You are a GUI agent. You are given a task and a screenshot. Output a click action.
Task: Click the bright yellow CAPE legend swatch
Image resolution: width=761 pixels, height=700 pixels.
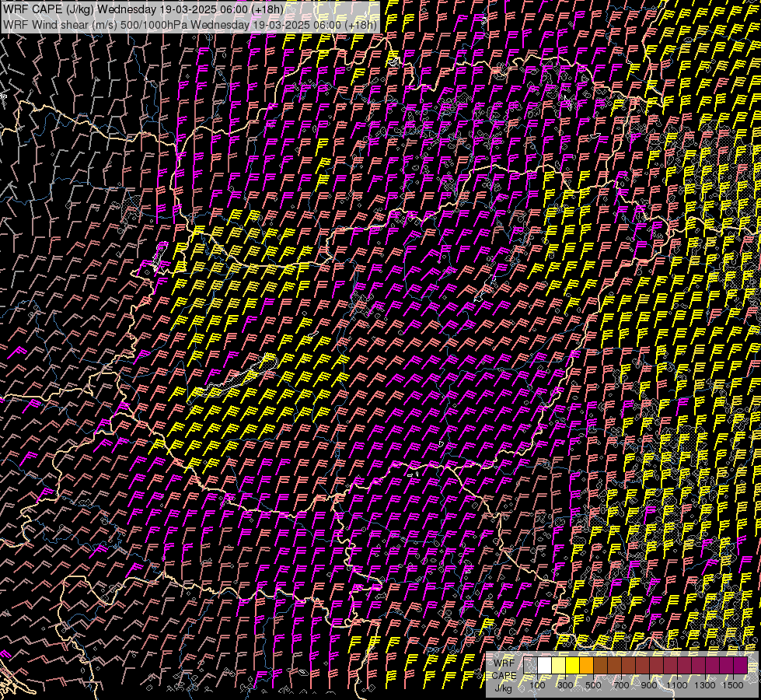pyautogui.click(x=573, y=666)
